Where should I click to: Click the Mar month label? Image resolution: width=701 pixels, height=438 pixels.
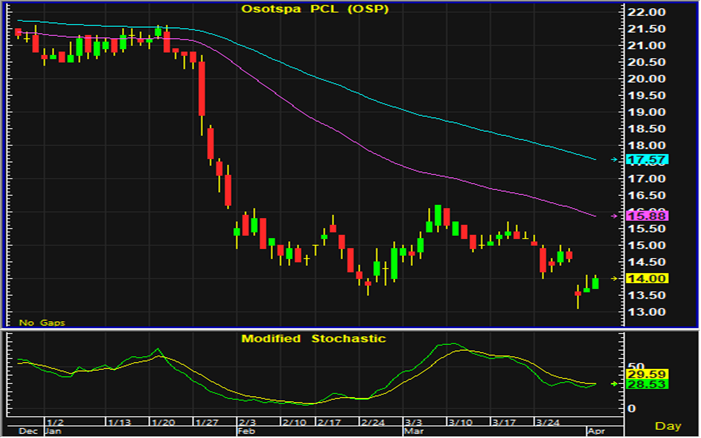414,432
